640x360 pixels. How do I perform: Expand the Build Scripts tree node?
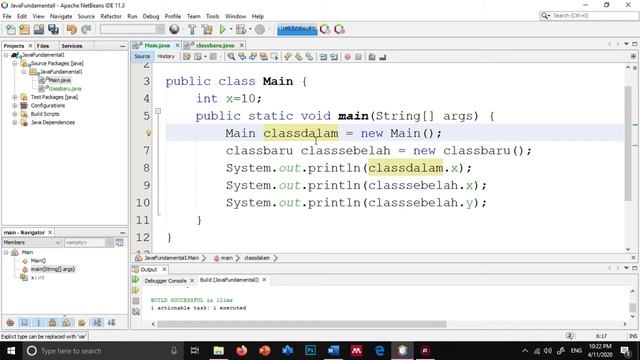15,114
